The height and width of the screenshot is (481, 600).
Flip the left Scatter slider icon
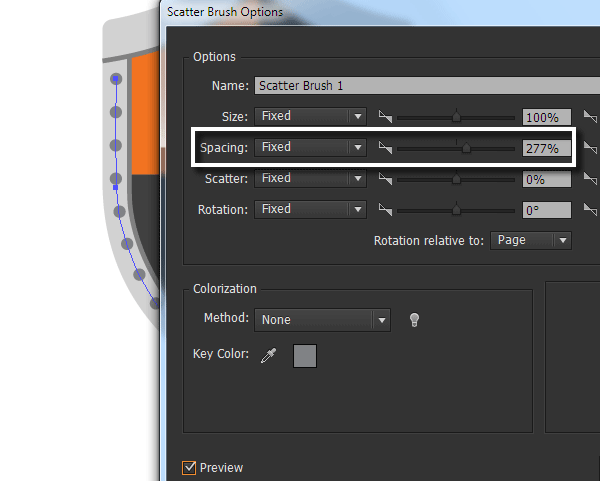pyautogui.click(x=385, y=178)
